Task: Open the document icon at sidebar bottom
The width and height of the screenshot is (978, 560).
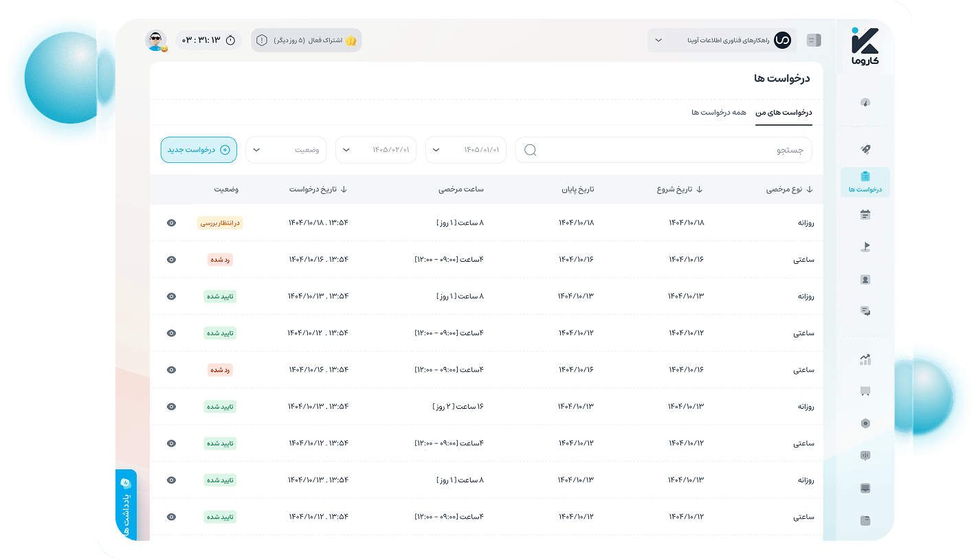Action: click(x=865, y=520)
